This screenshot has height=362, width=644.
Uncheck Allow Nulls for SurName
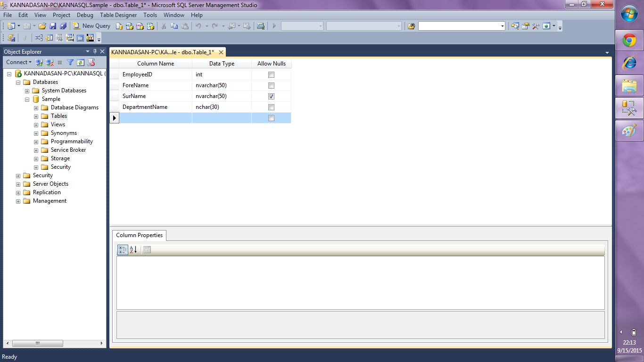click(271, 96)
